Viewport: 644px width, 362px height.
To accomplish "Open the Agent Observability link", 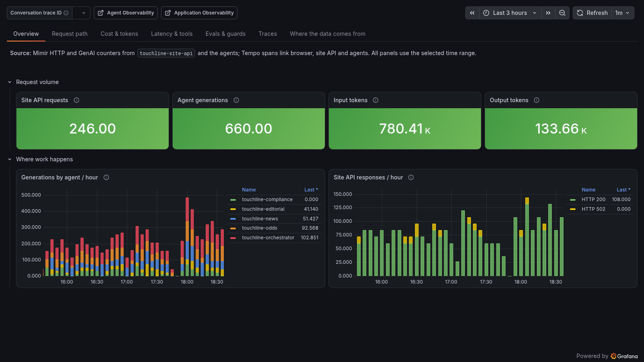I will pos(126,13).
